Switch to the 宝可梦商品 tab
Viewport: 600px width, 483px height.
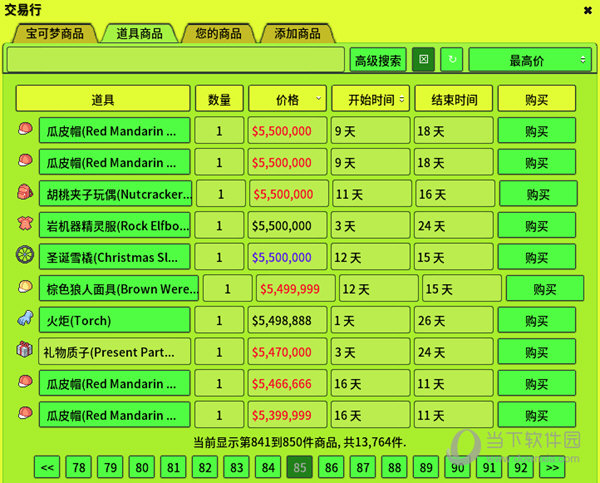[55, 33]
